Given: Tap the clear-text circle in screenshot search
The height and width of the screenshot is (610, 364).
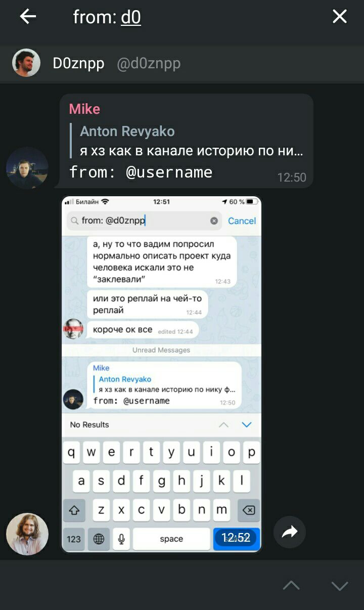Looking at the screenshot, I should click(x=214, y=221).
